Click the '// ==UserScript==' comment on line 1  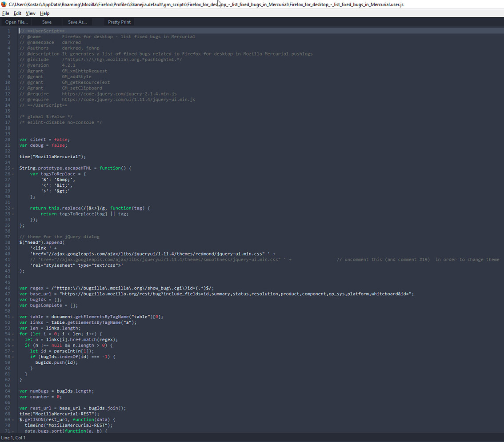(x=42, y=31)
